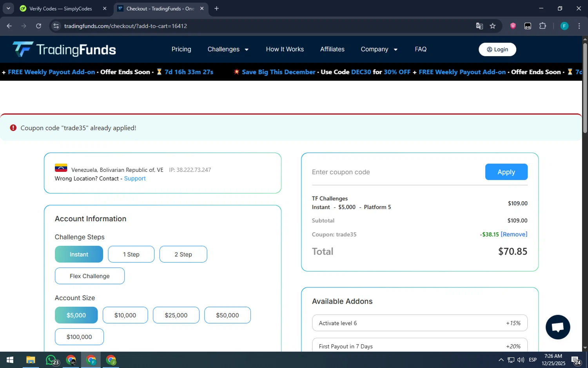Viewport: 588px width, 368px height.
Task: Choose the $50,000 account size
Action: pos(227,315)
